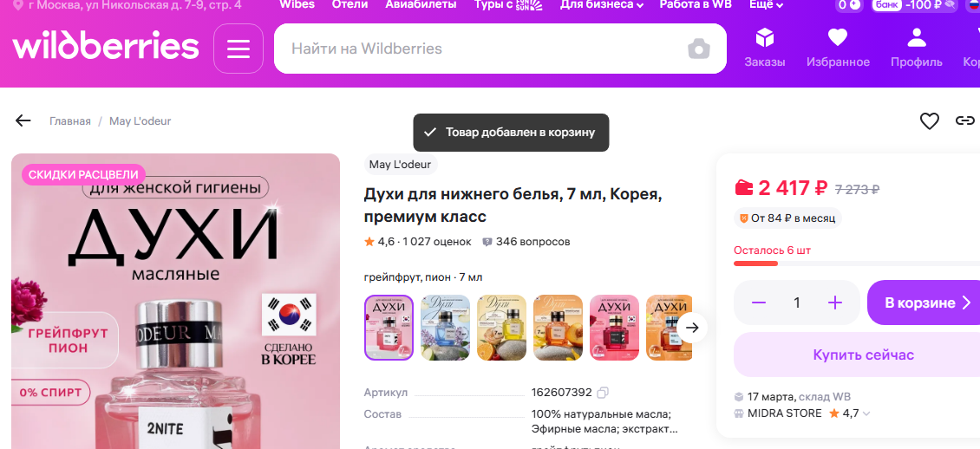980x449 pixels.
Task: Click the артикул number 162607392
Action: click(x=561, y=393)
